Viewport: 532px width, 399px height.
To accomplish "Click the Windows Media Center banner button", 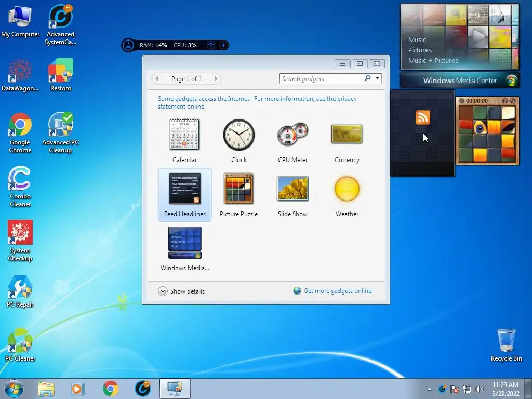I will tap(460, 81).
